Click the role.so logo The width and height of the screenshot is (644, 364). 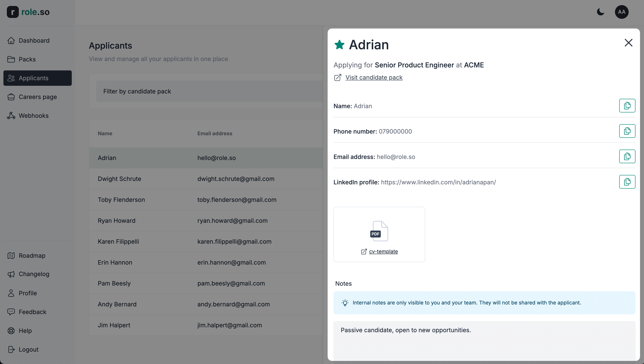(28, 12)
